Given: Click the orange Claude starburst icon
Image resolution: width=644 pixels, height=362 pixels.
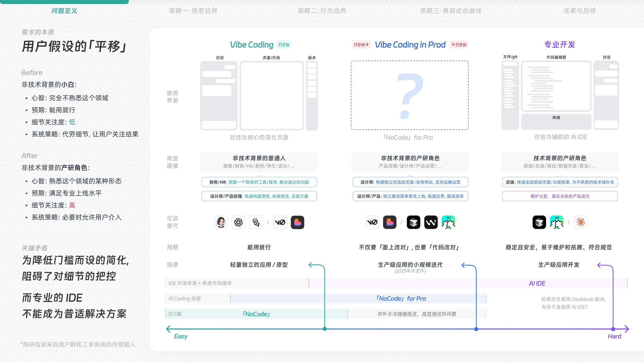Looking at the screenshot, I should pos(581,222).
